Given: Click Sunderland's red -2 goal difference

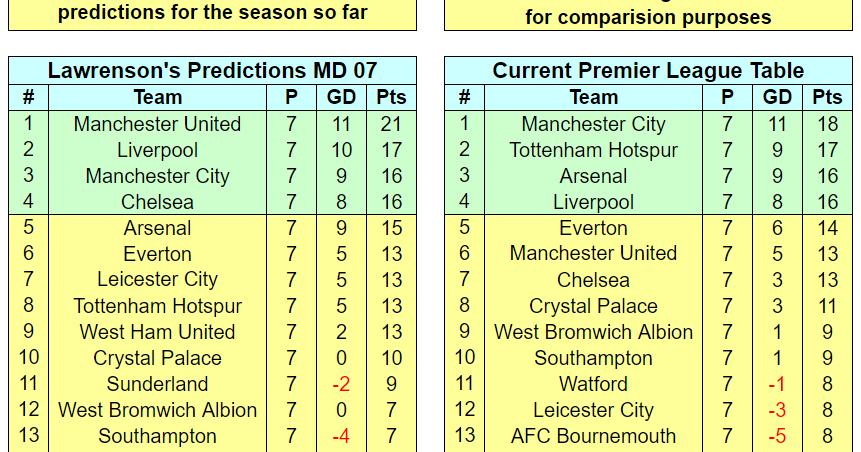Looking at the screenshot, I should click(x=341, y=384).
